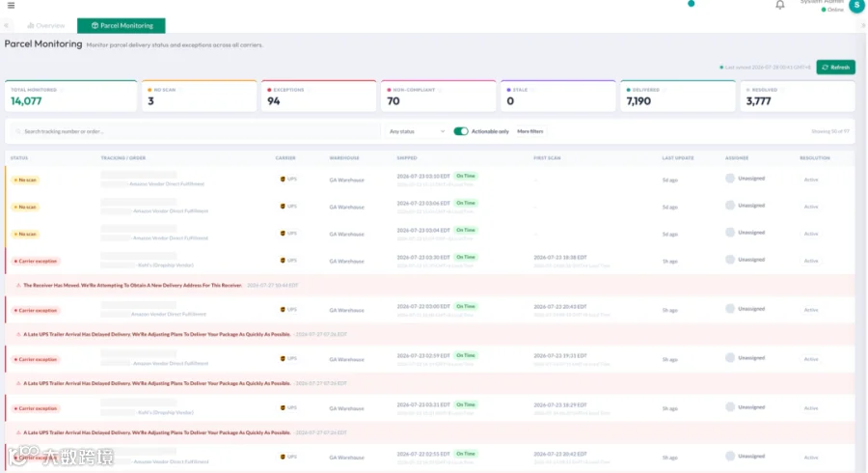This screenshot has width=868, height=473.
Task: Open the Active resolution dropdown in first row
Action: 811,180
